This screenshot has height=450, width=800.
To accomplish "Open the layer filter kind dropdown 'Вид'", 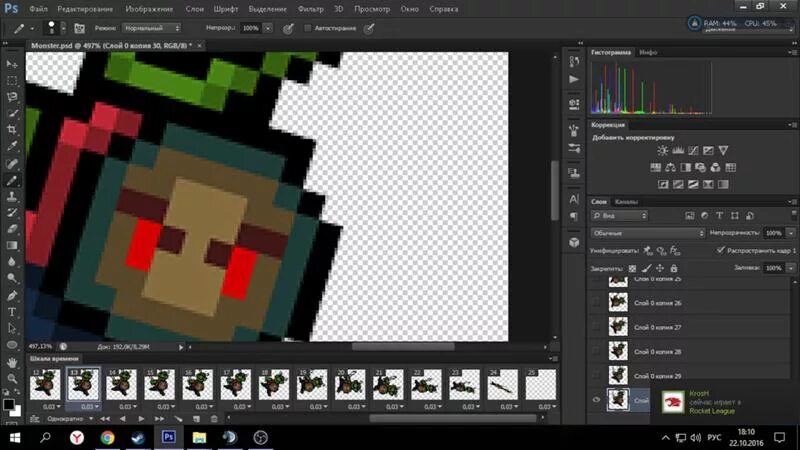I will point(619,216).
